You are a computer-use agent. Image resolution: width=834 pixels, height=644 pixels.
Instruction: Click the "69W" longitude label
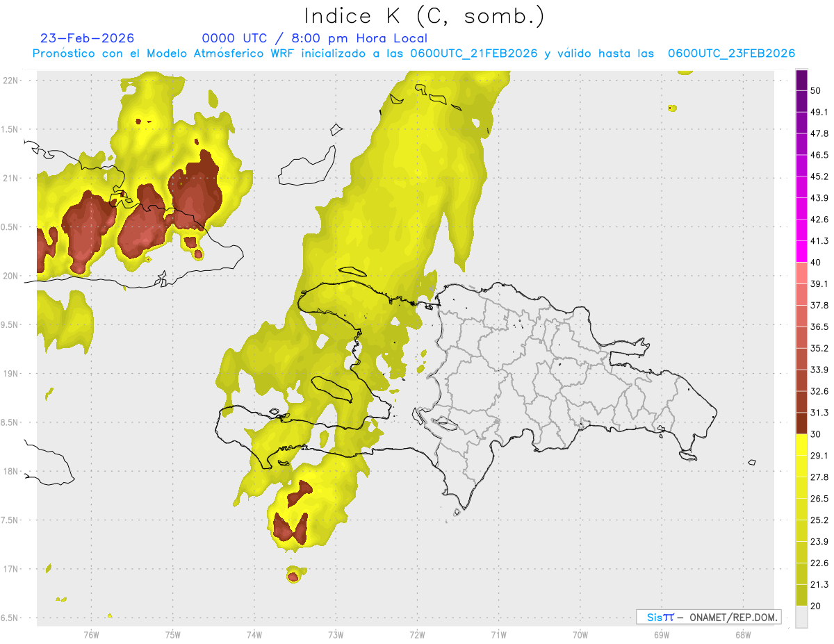[661, 634]
